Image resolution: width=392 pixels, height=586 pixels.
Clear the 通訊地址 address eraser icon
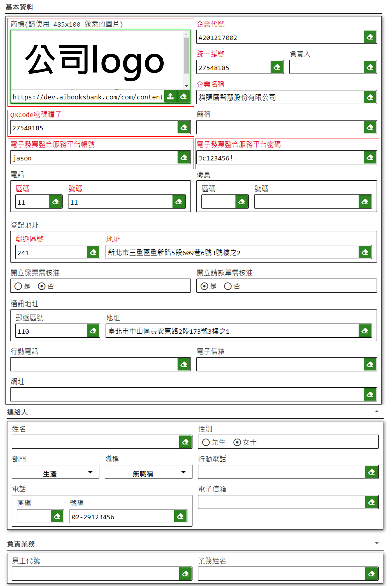[365, 331]
